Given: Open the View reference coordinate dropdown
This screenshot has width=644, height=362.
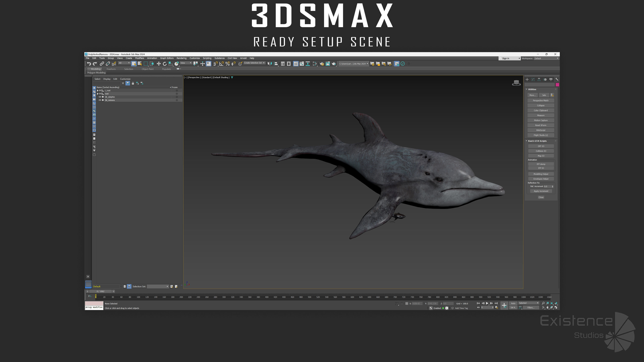Looking at the screenshot, I should coord(186,63).
